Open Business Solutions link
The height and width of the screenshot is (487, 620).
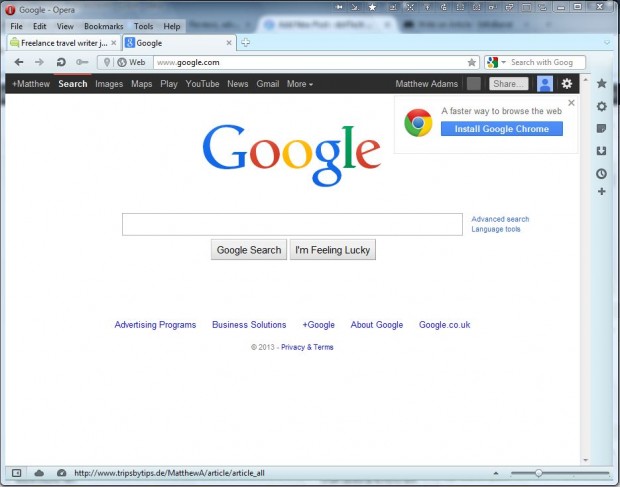(x=249, y=325)
